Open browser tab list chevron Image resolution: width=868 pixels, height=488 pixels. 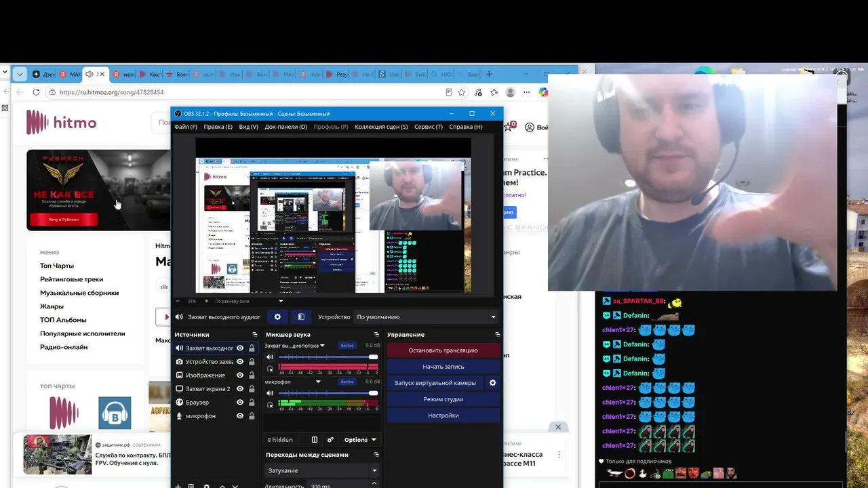pos(20,74)
